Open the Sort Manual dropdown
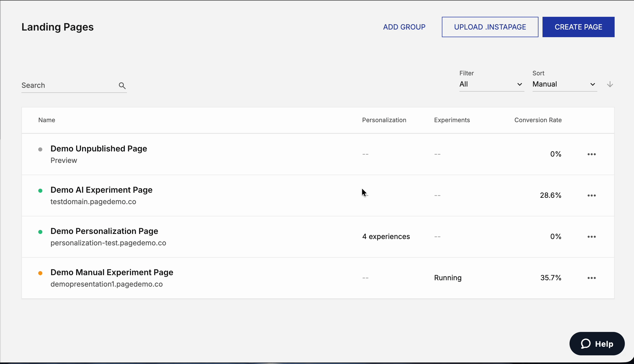Screen dimensions: 634x364 (564, 84)
